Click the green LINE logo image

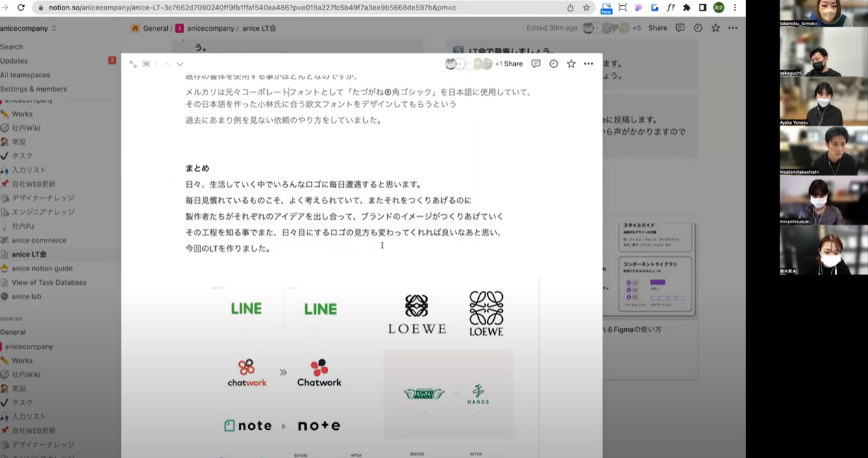click(247, 309)
